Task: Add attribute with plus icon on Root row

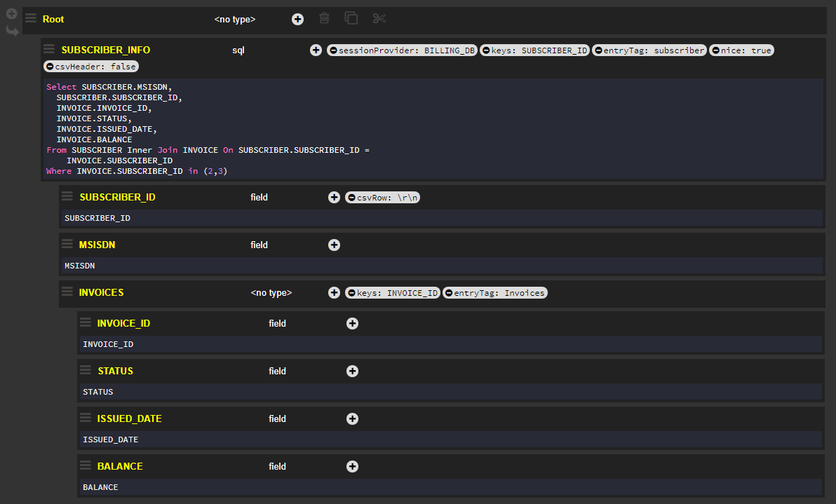Action: coord(298,19)
